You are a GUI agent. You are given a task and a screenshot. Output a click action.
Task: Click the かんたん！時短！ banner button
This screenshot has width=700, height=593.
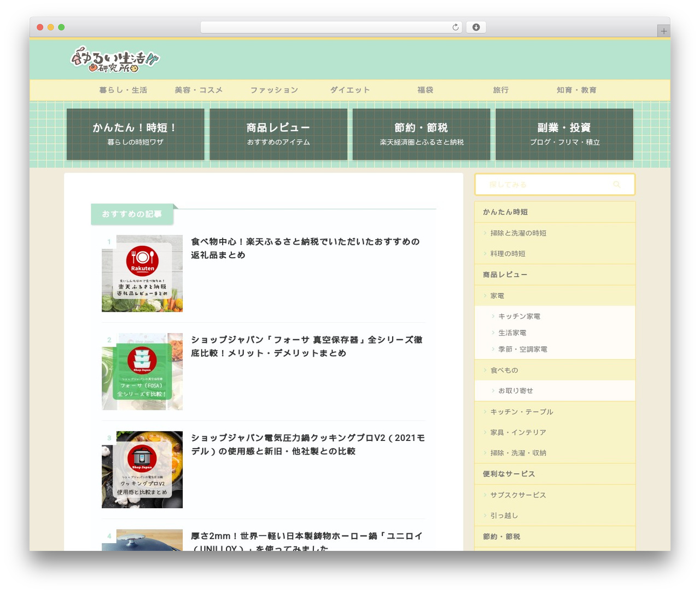136,134
